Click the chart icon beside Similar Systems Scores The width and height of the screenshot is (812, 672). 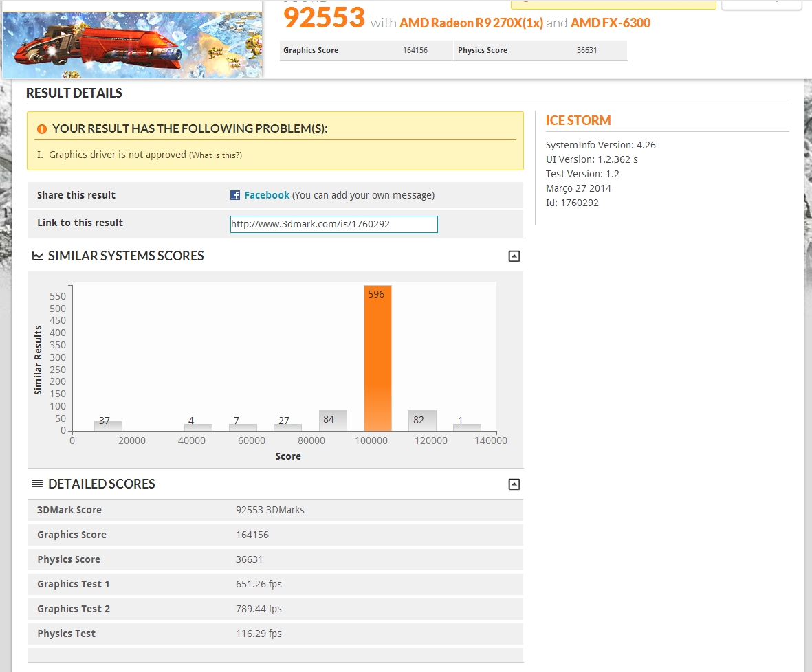(x=38, y=256)
